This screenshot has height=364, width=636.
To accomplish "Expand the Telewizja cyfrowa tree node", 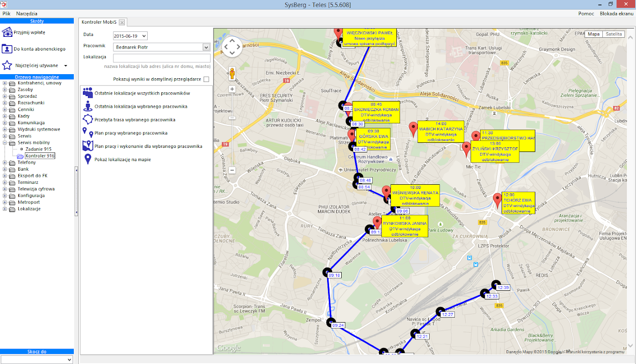I will coord(5,189).
